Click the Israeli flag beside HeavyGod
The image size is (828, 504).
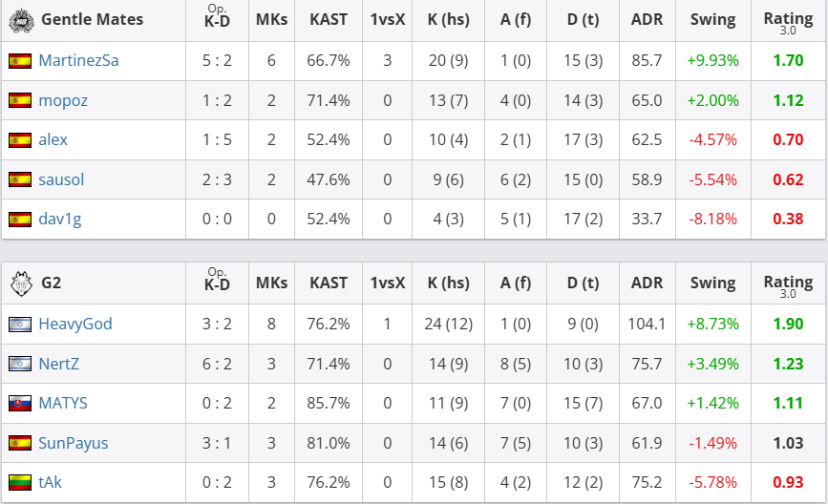pos(19,324)
